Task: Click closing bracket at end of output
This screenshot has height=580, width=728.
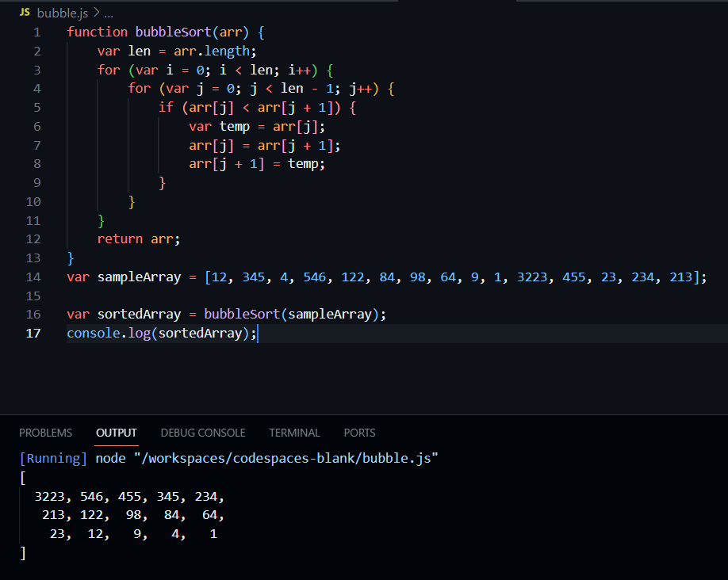Action: (x=23, y=553)
